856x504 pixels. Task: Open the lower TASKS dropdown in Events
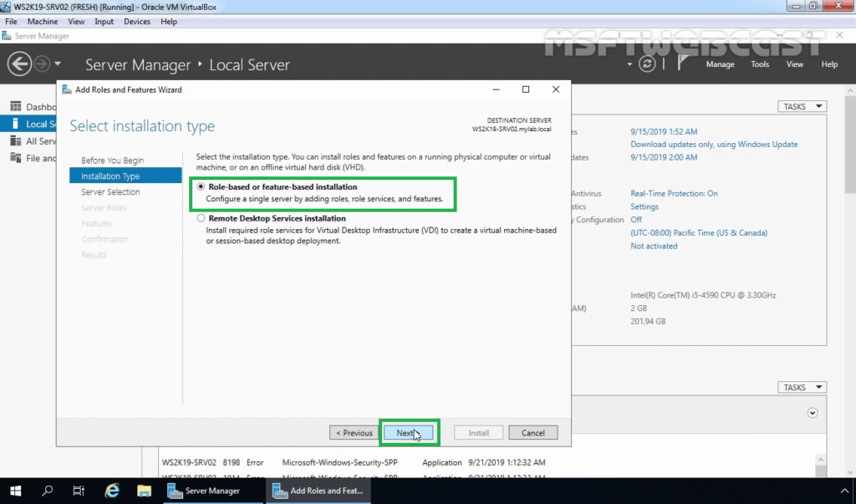point(802,387)
